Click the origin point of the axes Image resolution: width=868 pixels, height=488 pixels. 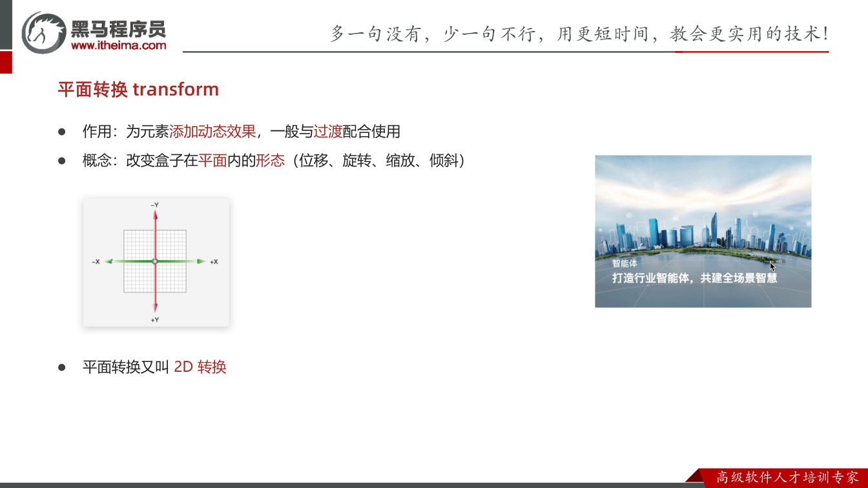155,261
